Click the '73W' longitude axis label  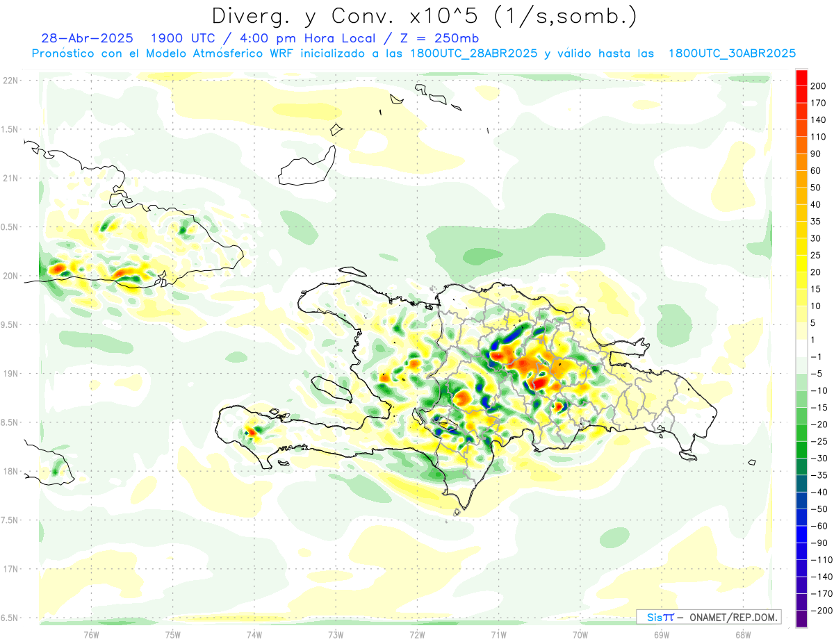pyautogui.click(x=335, y=635)
